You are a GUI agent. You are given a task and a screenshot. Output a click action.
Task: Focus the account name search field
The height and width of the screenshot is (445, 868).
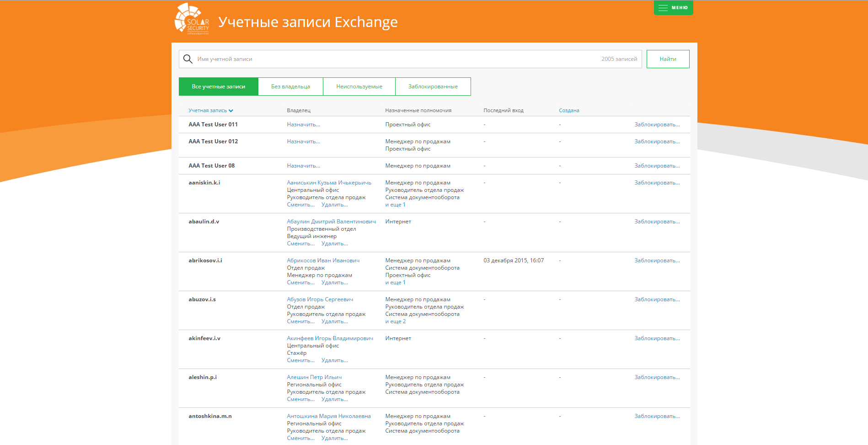[393, 59]
